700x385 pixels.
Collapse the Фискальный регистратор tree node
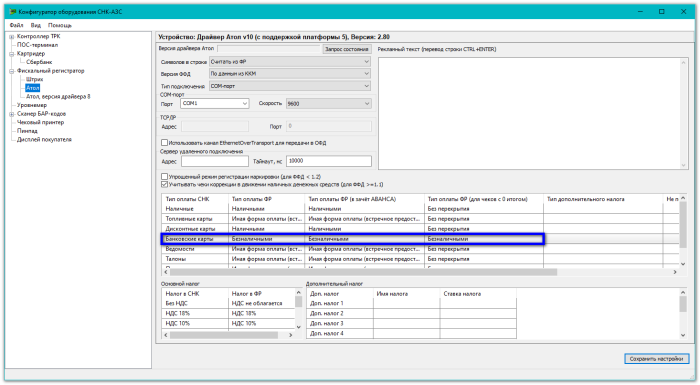coord(12,71)
